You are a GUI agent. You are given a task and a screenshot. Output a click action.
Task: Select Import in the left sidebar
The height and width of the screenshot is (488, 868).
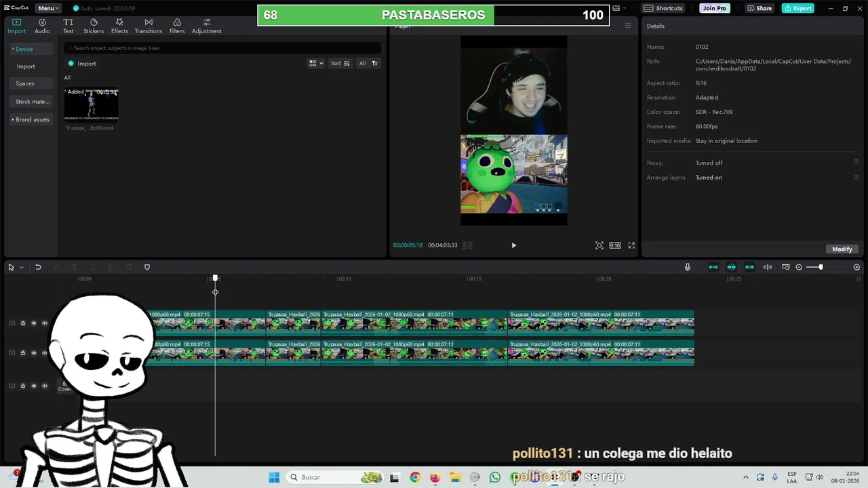[26, 66]
